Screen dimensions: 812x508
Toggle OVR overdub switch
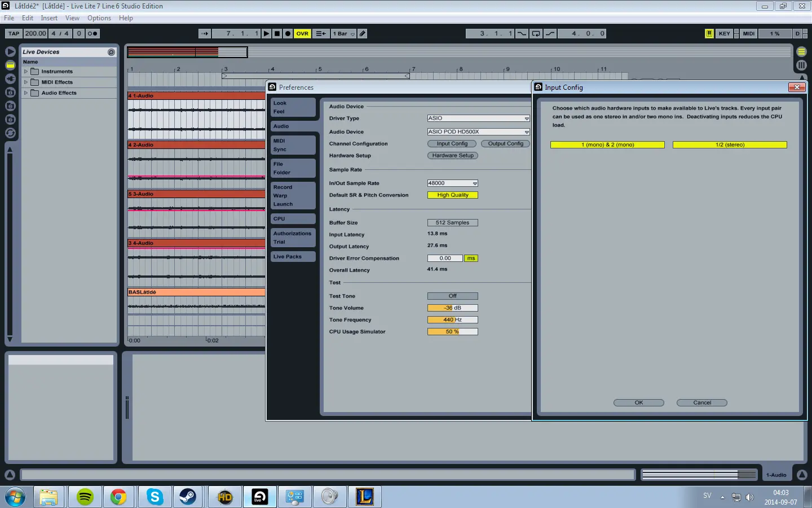click(x=302, y=33)
